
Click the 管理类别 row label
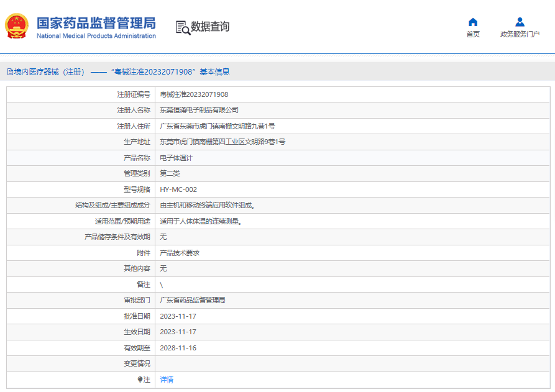(x=137, y=173)
